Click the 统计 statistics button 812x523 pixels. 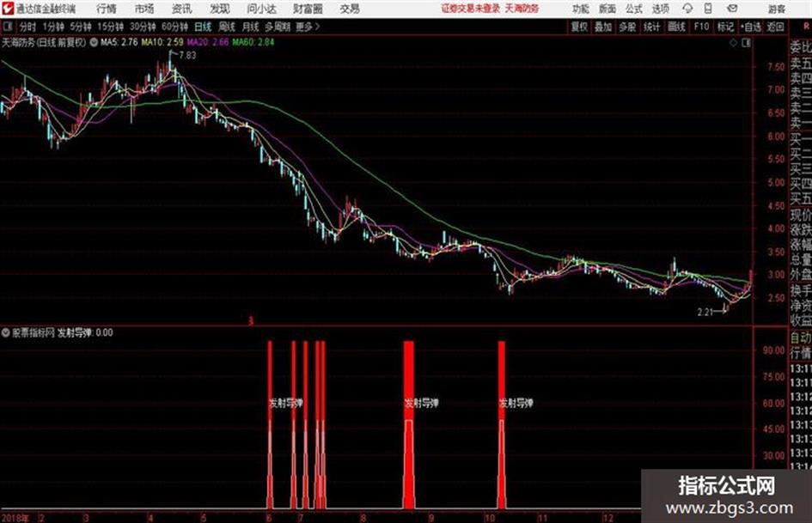click(x=651, y=27)
